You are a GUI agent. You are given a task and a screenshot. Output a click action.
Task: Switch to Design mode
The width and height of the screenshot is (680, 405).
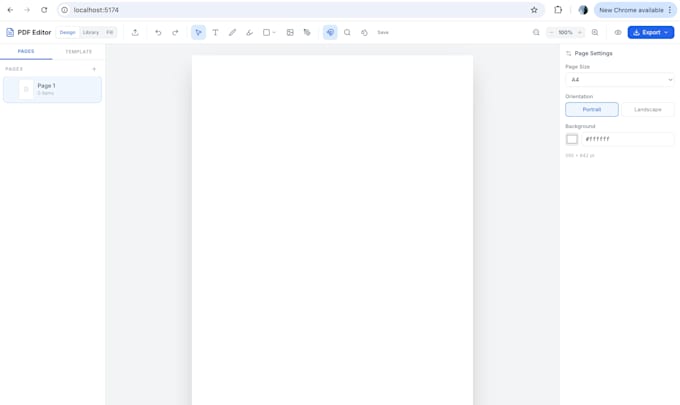pyautogui.click(x=67, y=33)
